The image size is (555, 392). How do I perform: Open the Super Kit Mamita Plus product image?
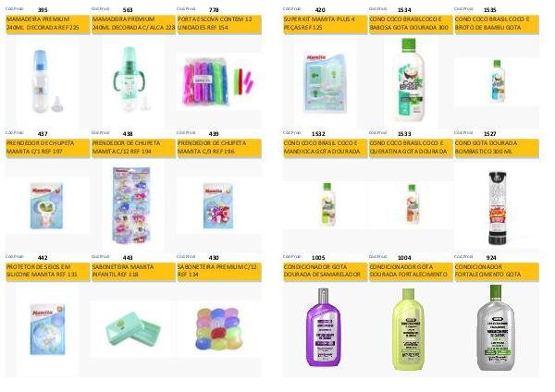click(324, 82)
